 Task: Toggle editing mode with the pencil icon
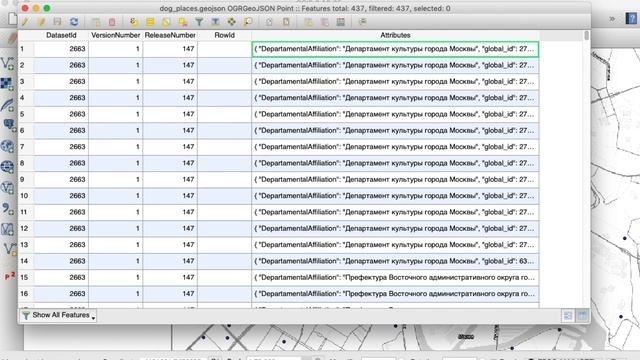click(25, 22)
